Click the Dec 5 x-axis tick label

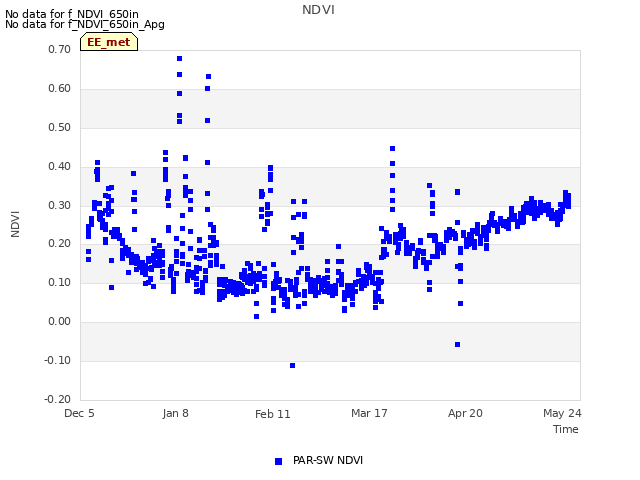[x=79, y=413]
